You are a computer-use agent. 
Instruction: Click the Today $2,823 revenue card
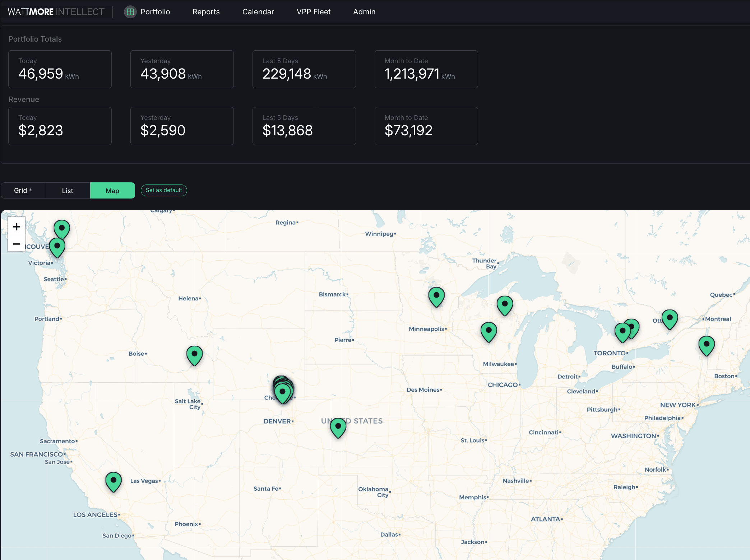coord(60,126)
